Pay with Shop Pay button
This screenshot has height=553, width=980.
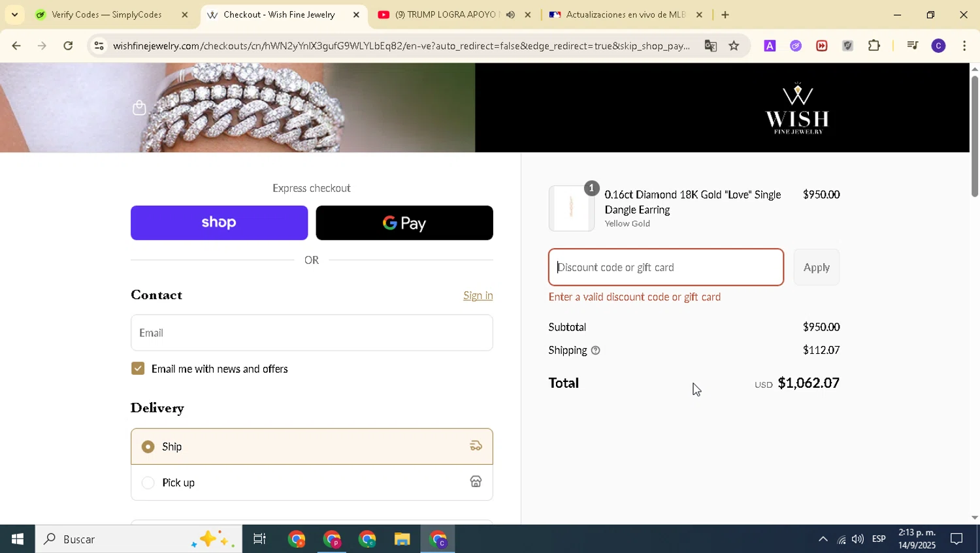point(220,223)
